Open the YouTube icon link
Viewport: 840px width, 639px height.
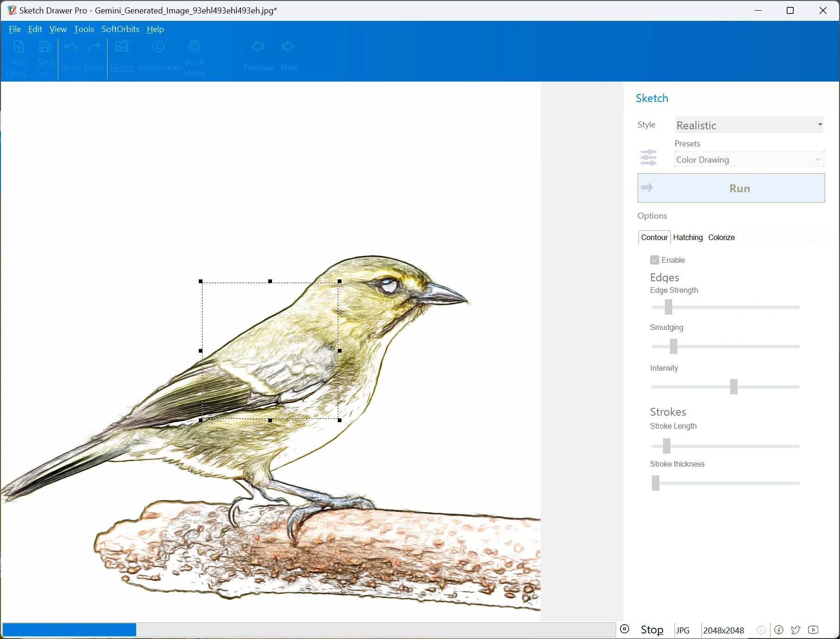click(813, 630)
